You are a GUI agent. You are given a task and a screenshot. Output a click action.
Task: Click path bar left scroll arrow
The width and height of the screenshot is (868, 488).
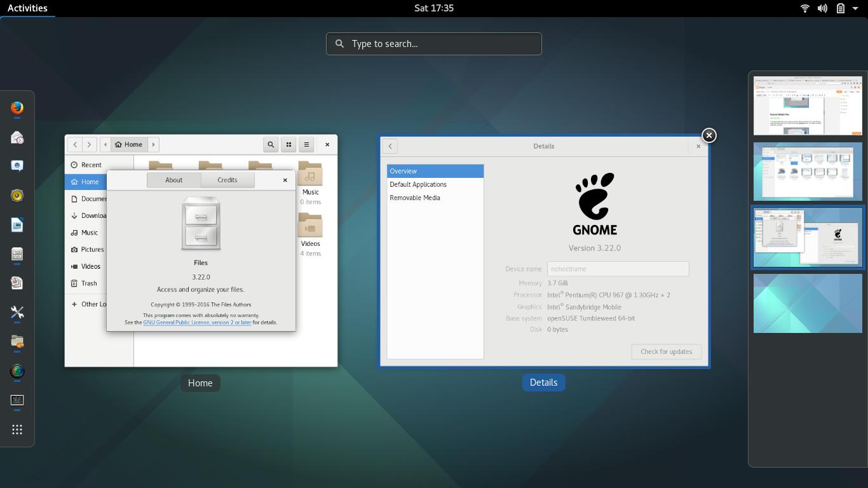tap(105, 144)
